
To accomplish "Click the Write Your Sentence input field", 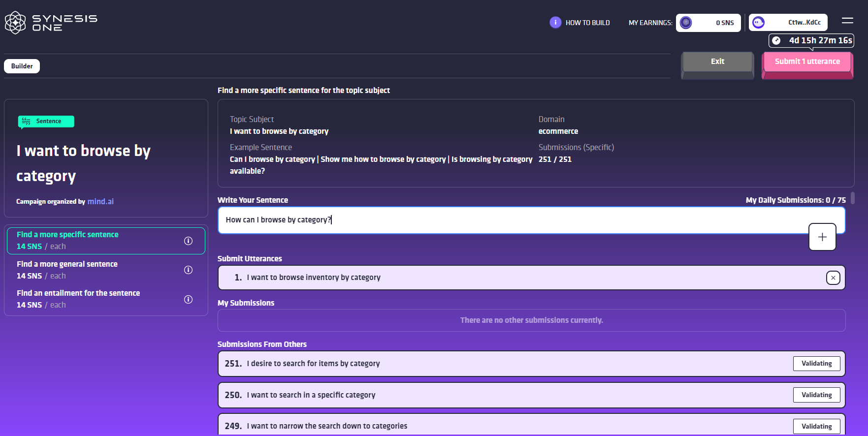I will pyautogui.click(x=512, y=220).
